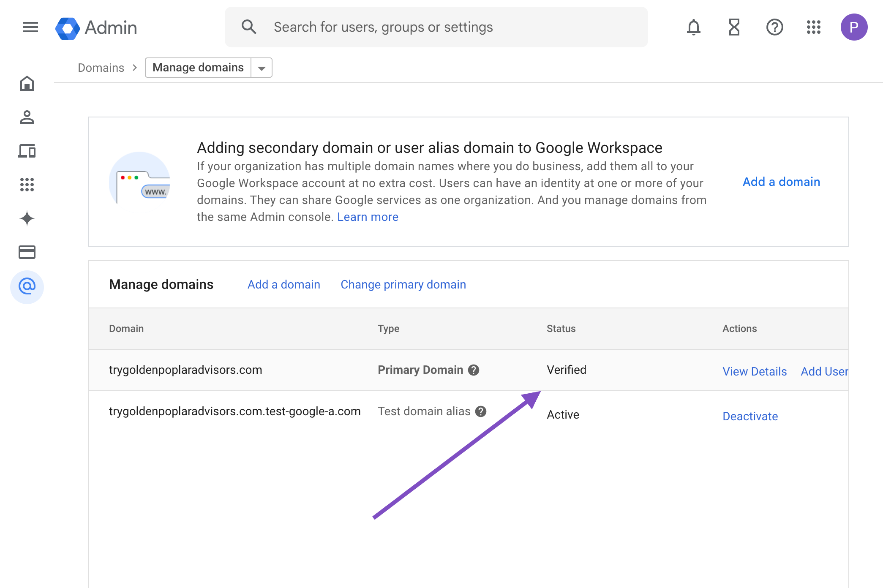Click the Domain column header
The width and height of the screenshot is (883, 588).
pyautogui.click(x=126, y=328)
